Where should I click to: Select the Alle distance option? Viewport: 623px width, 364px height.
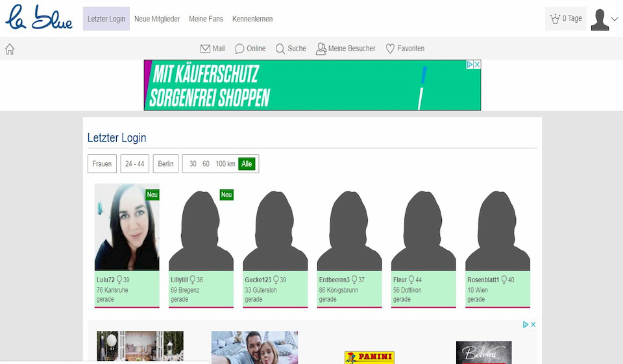247,164
